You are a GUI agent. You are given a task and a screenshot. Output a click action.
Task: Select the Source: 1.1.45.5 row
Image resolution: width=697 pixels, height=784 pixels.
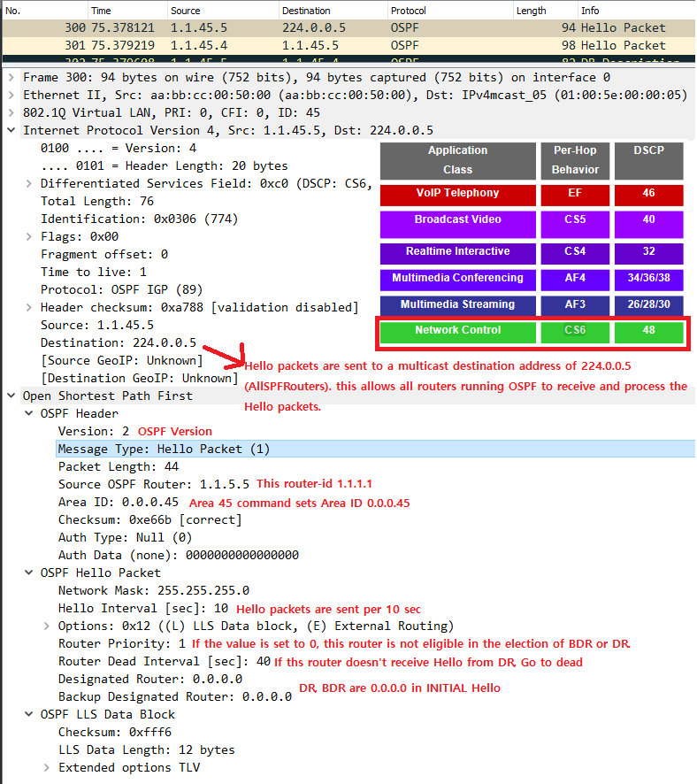click(x=97, y=325)
